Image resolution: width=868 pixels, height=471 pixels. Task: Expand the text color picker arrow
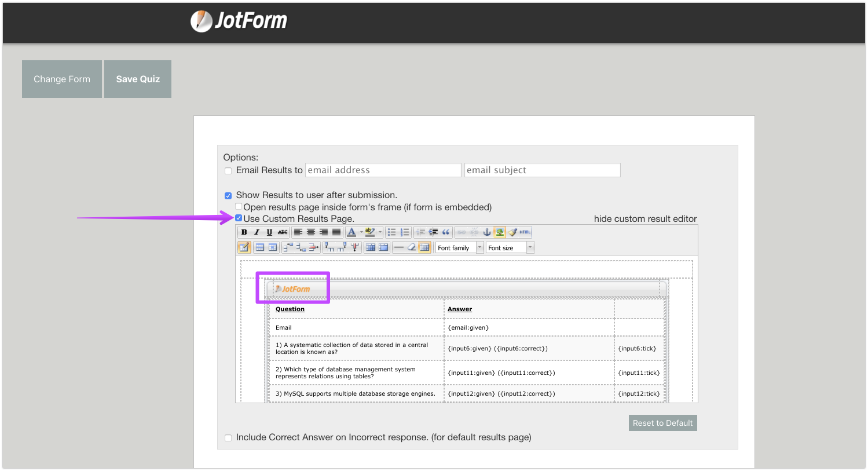(361, 232)
